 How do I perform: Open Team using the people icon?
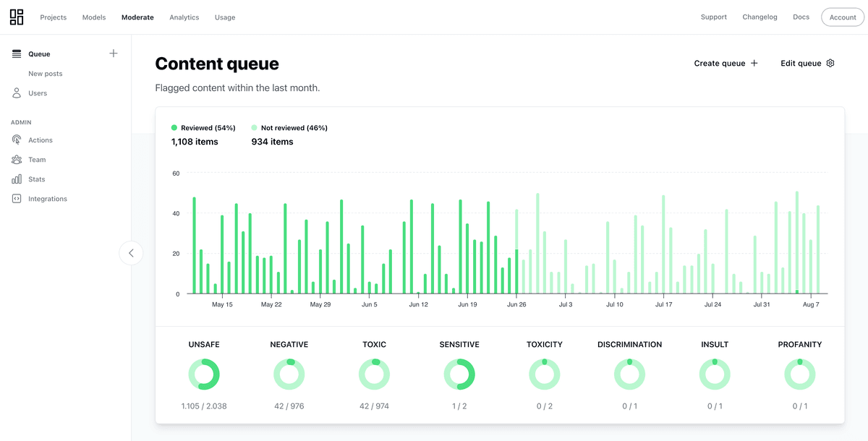point(17,160)
